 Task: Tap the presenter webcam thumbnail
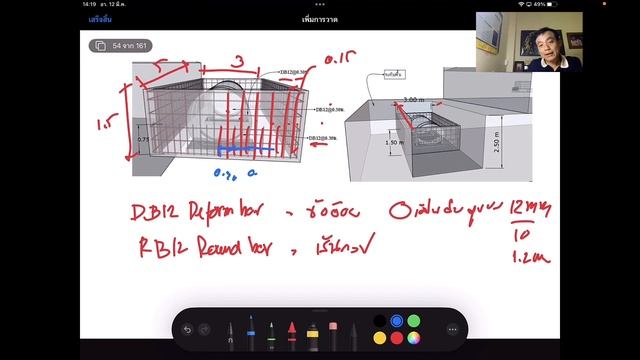[x=529, y=42]
